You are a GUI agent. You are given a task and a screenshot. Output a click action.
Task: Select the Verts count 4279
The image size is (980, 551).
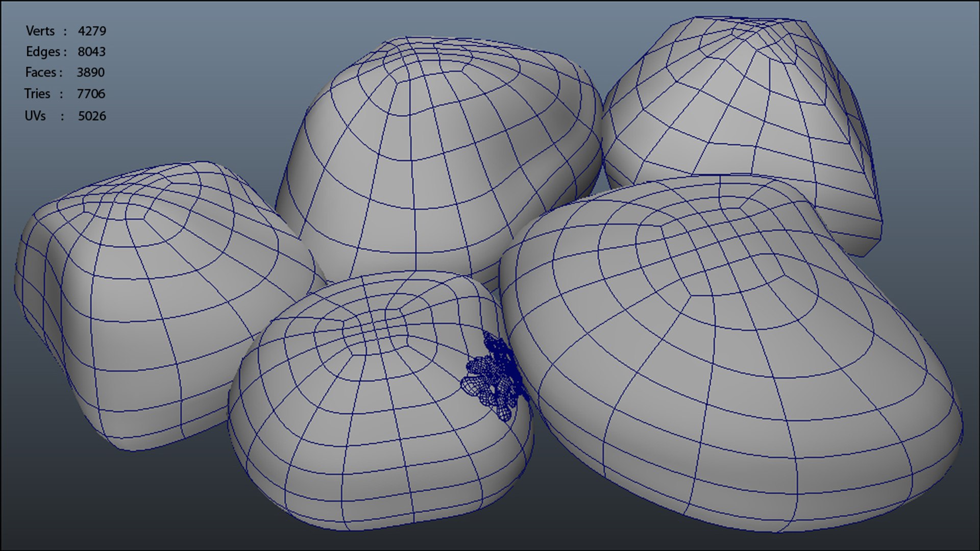click(92, 31)
